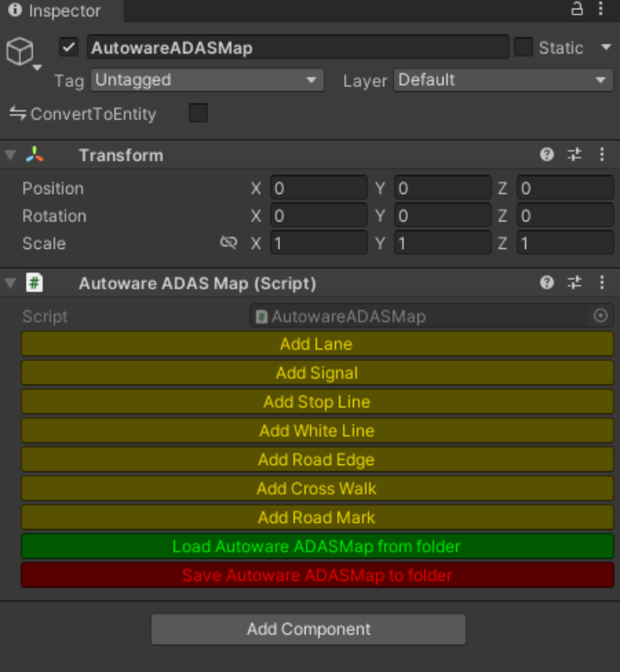Image resolution: width=620 pixels, height=672 pixels.
Task: Open Transform presets settings icon
Action: (574, 155)
